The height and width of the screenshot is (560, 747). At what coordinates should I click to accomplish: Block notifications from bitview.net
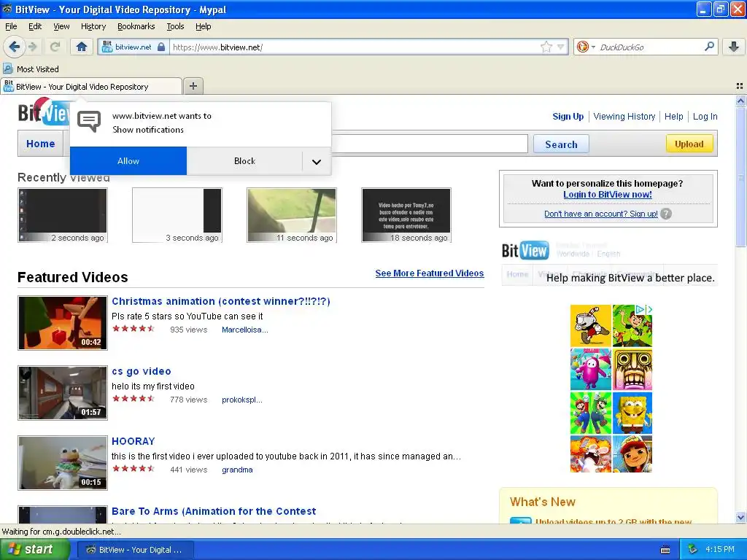coord(244,161)
